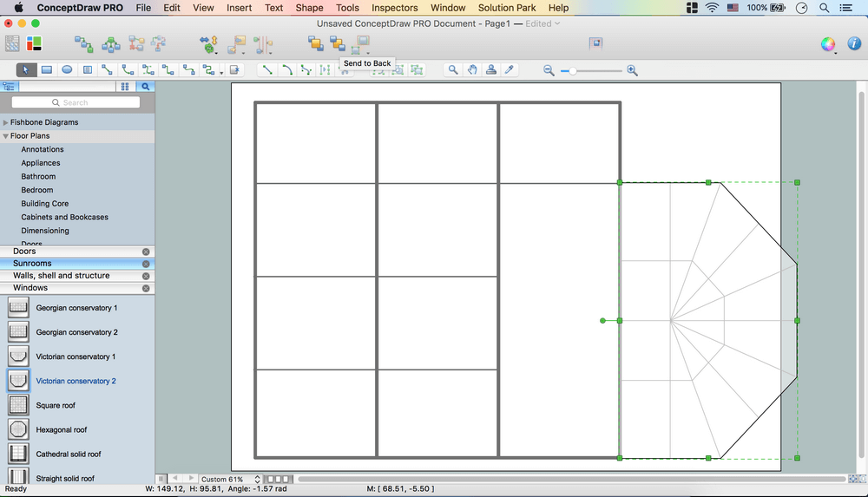This screenshot has width=868, height=497.
Task: Open the Solution Park menu
Action: pyautogui.click(x=508, y=8)
